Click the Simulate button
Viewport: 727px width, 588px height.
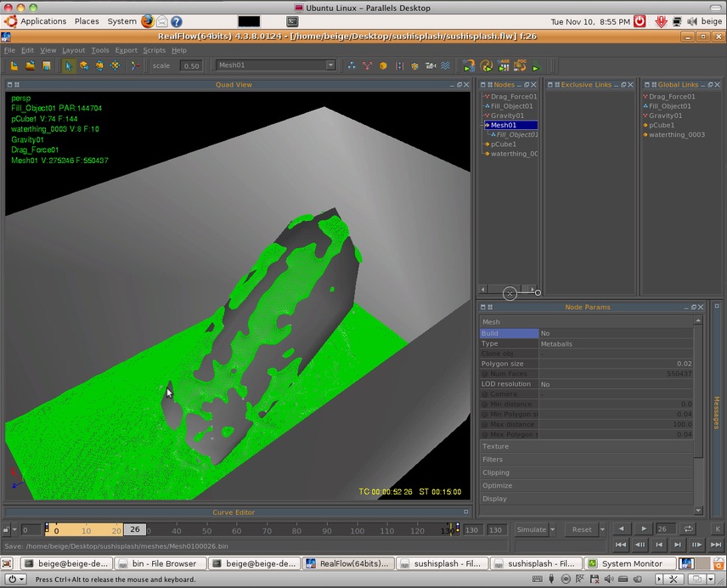click(531, 529)
